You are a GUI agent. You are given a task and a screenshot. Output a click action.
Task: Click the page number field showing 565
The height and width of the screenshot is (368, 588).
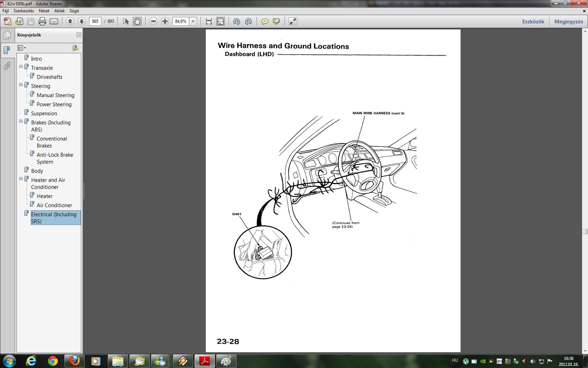[x=95, y=21]
